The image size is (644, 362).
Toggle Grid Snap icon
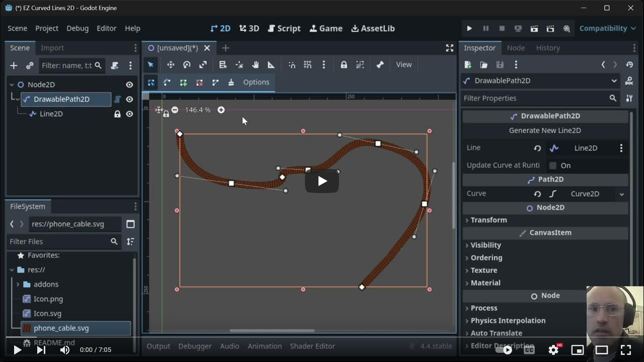(307, 64)
